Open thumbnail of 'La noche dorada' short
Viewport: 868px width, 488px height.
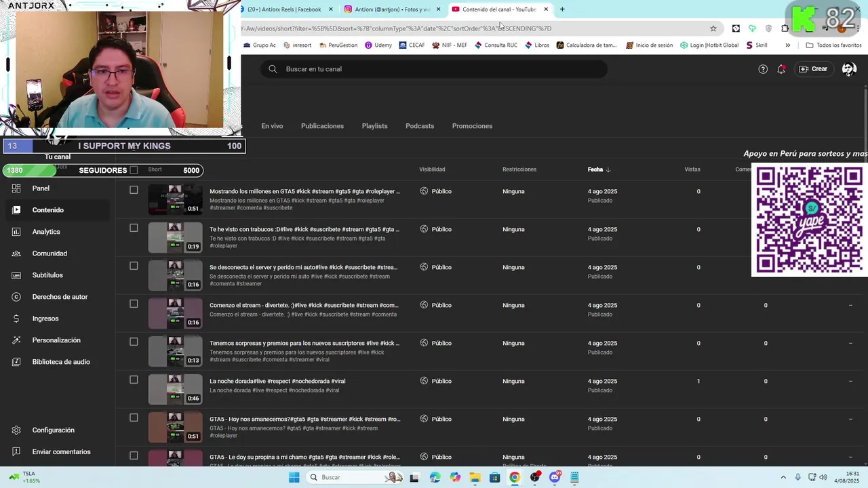point(175,389)
